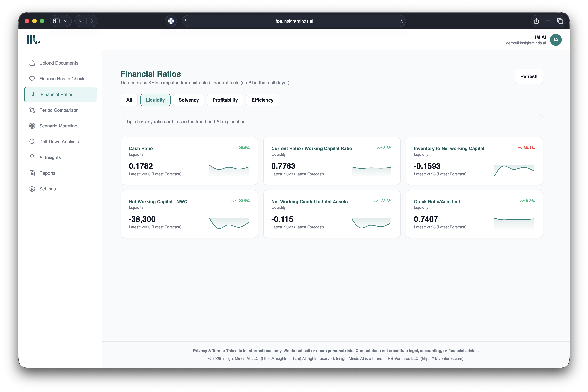
Task: Click the Finance Health Check heart icon
Action: (x=32, y=79)
